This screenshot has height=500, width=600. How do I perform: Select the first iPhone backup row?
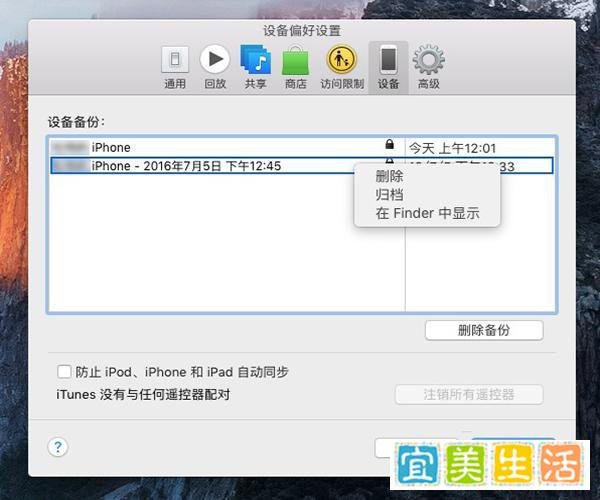[x=302, y=147]
